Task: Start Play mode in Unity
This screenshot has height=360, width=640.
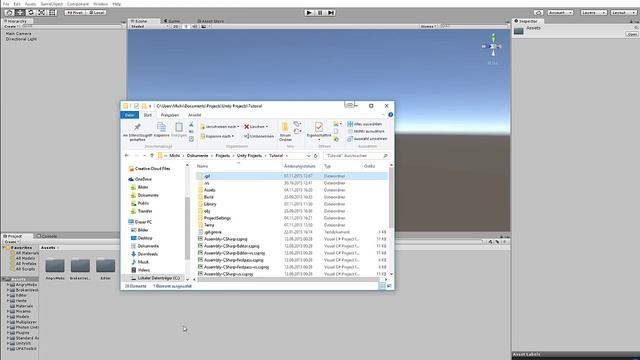Action: coord(309,13)
